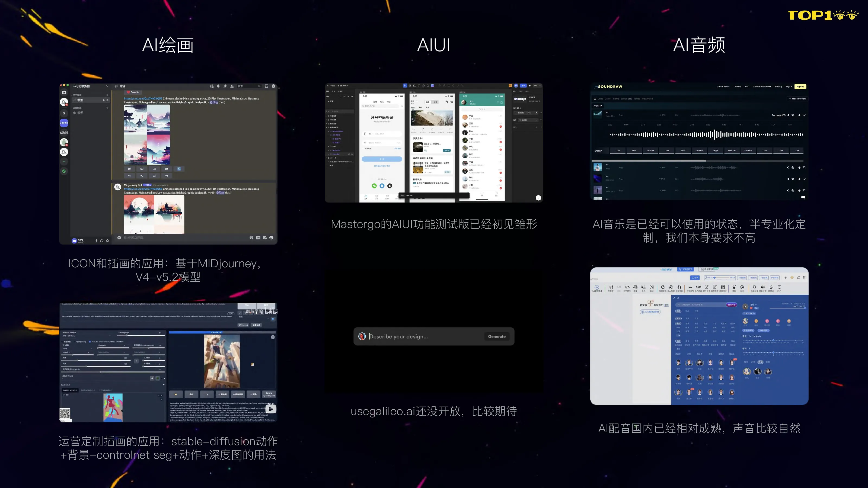Click the Soundraw track progress bar

click(x=698, y=161)
